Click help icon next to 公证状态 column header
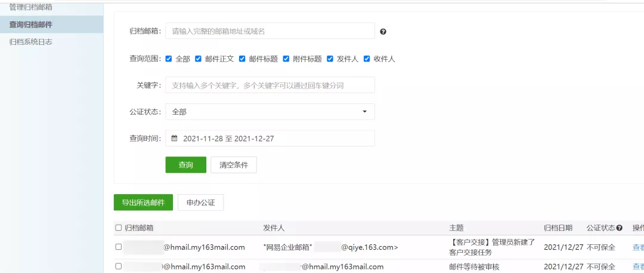 pos(620,228)
